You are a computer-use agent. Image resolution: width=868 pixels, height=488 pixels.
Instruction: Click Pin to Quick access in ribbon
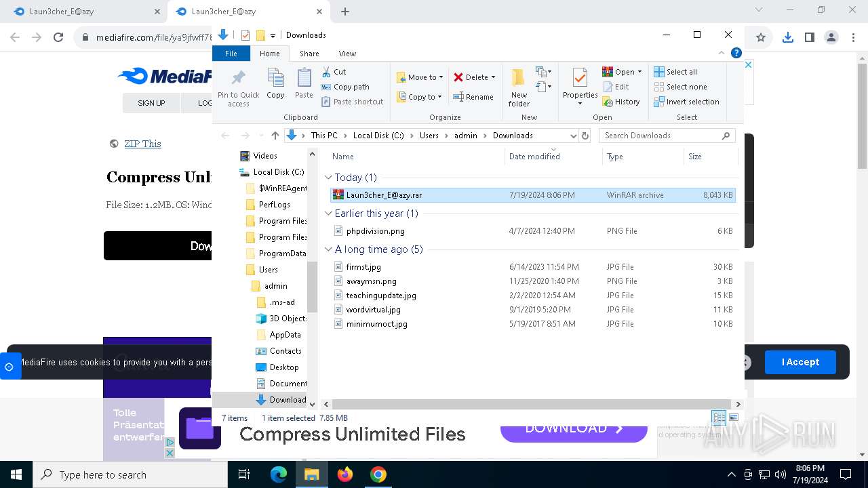click(x=238, y=87)
